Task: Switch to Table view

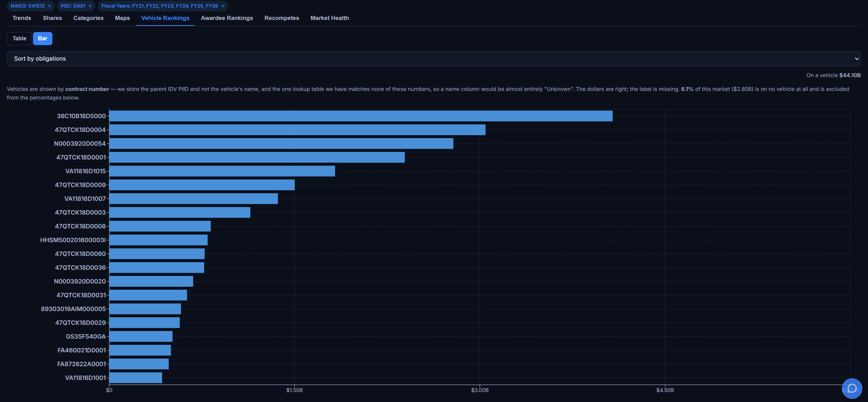Action: click(x=19, y=38)
